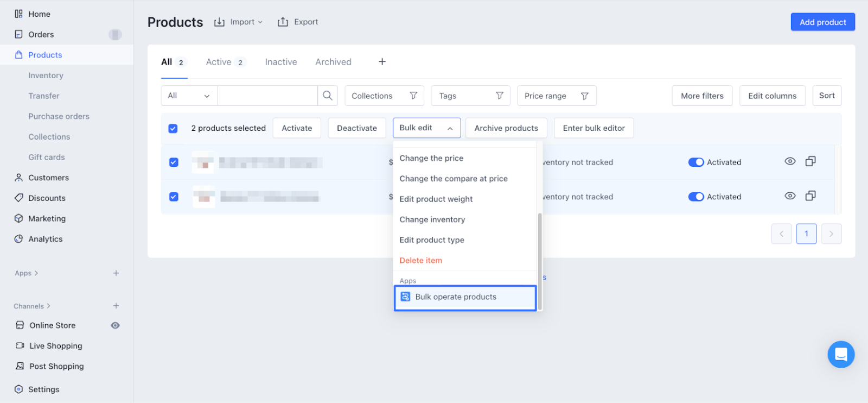The image size is (868, 403).
Task: Deselect the first product row checkbox
Action: (x=174, y=162)
